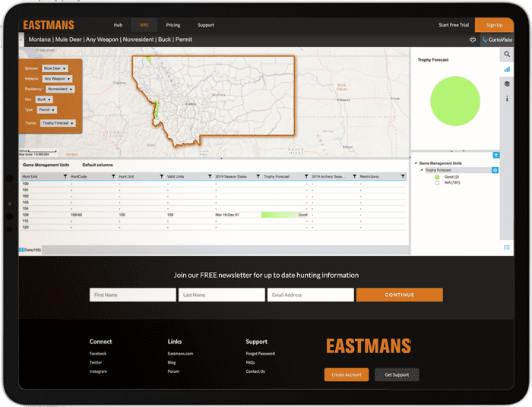This screenshot has width=532, height=407.
Task: Click the CONTINUE newsletter button
Action: (399, 295)
